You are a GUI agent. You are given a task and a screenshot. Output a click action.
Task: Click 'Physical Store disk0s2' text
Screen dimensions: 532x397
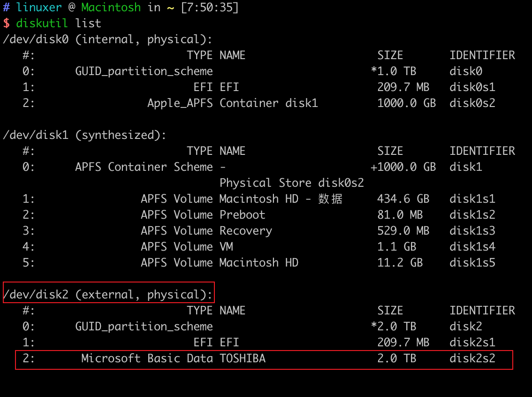click(x=291, y=183)
